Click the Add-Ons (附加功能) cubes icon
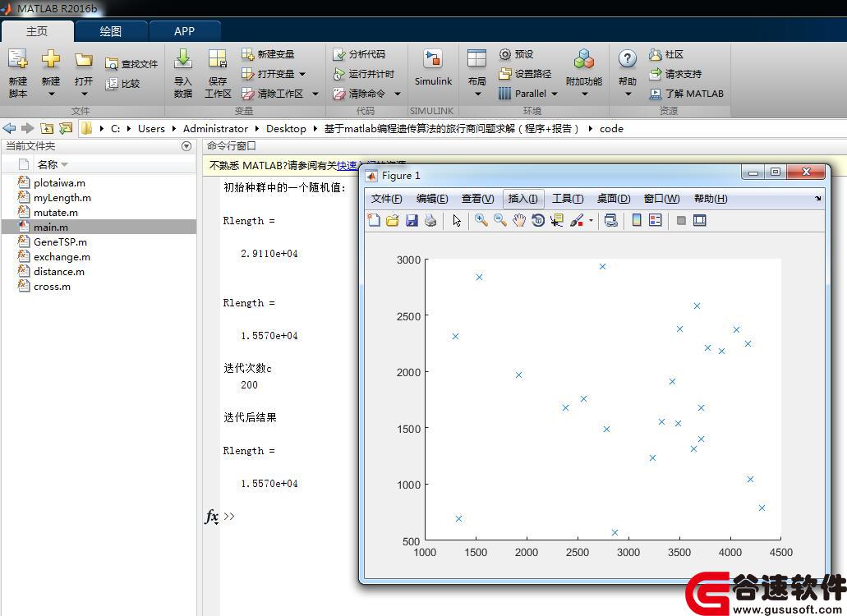This screenshot has height=616, width=847. (x=583, y=59)
